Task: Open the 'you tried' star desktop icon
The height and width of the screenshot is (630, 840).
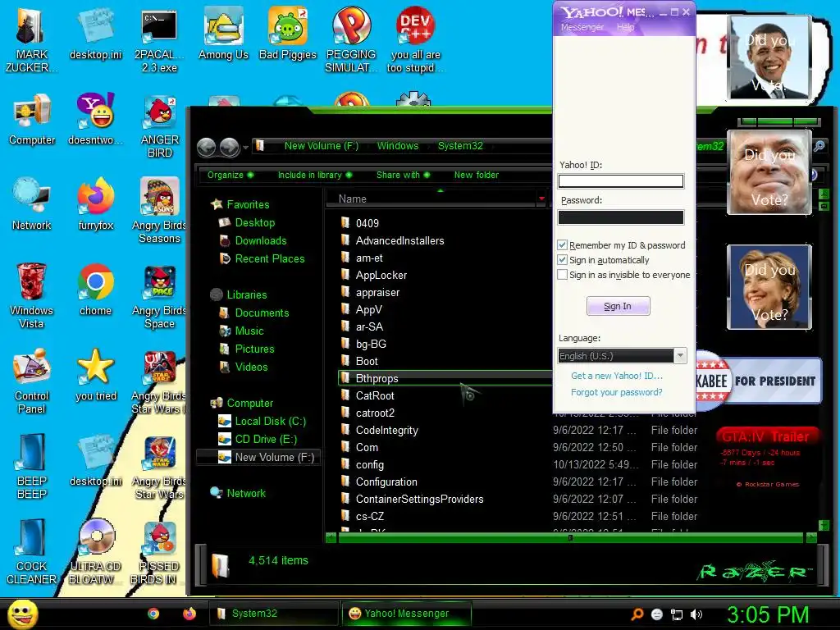Action: pyautogui.click(x=95, y=375)
